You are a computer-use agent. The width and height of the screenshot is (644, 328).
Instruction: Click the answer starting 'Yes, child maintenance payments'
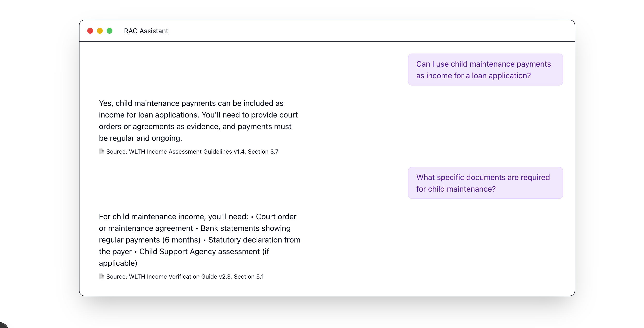[x=198, y=121]
